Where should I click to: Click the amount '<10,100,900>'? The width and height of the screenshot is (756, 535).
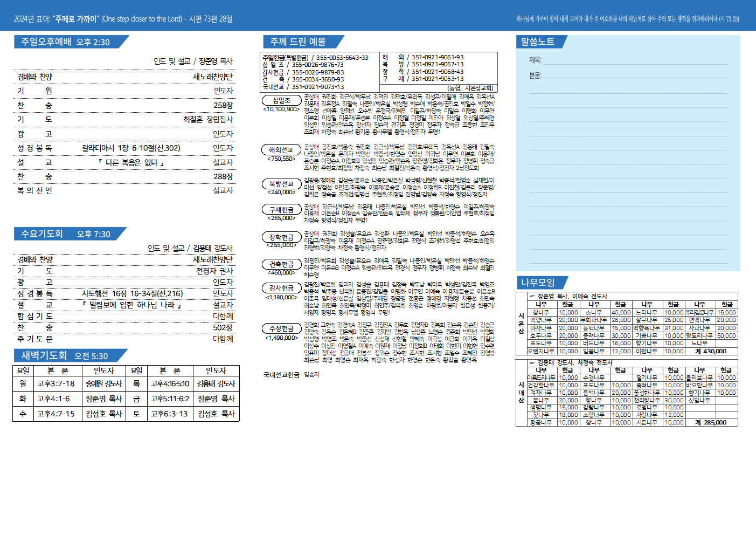tap(281, 109)
